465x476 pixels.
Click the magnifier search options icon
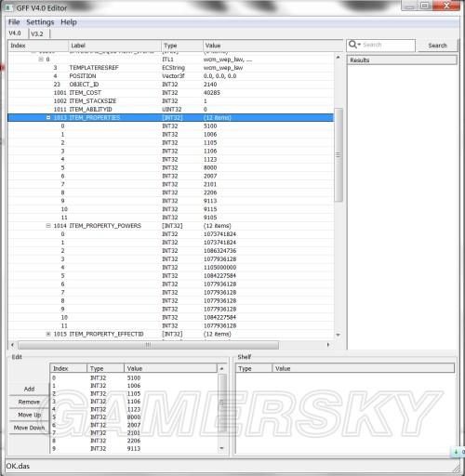(x=353, y=45)
